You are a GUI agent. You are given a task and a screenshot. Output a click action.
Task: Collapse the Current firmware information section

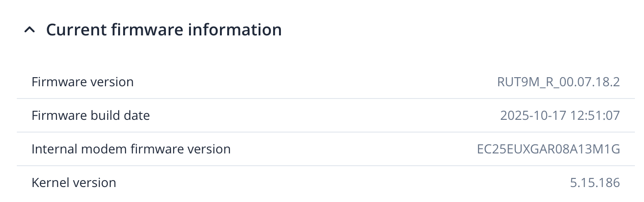pyautogui.click(x=30, y=30)
